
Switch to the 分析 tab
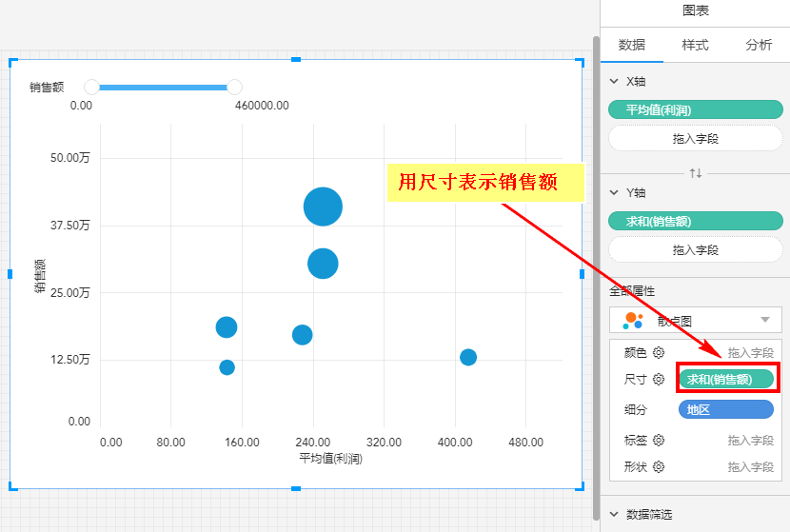[759, 45]
